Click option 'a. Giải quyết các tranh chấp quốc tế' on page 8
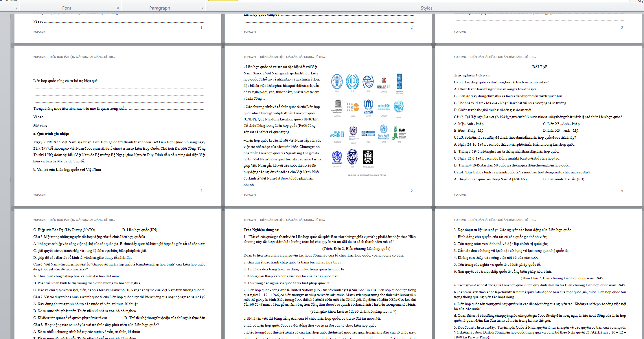The height and width of the screenshot is (339, 644). (x=292, y=262)
